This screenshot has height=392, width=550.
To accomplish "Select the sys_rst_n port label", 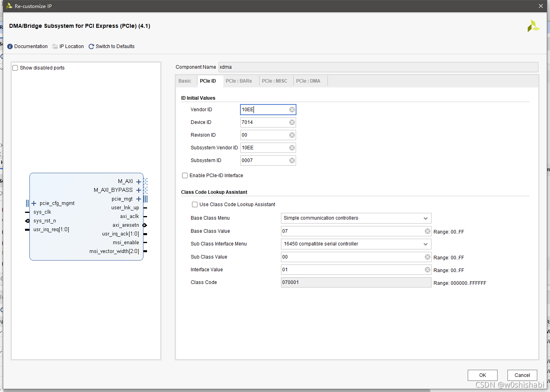I will point(45,221).
